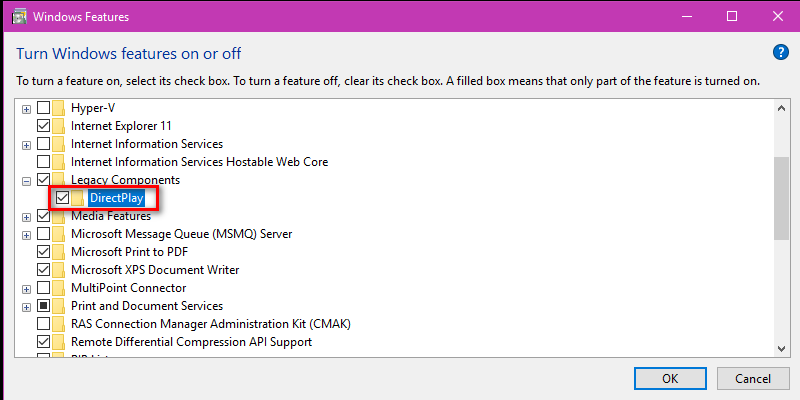
Task: Confirm changes with the OK button
Action: (670, 379)
